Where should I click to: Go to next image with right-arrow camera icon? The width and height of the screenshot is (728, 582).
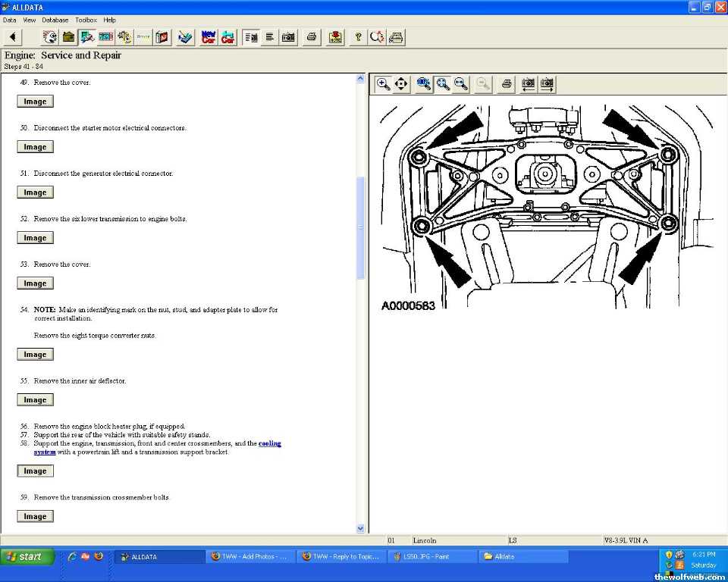click(x=547, y=84)
